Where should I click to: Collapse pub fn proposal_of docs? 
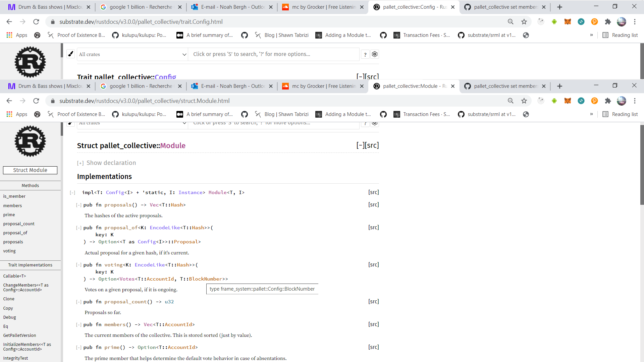point(79,228)
